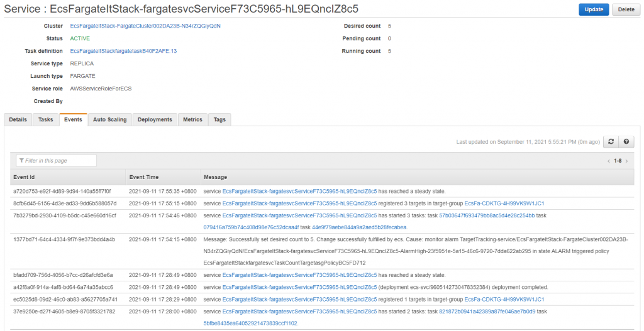Open task 44e9f79aebe844a9a2aed5b28fecabea link
Viewport: 644px width, 331px height.
coord(359,227)
